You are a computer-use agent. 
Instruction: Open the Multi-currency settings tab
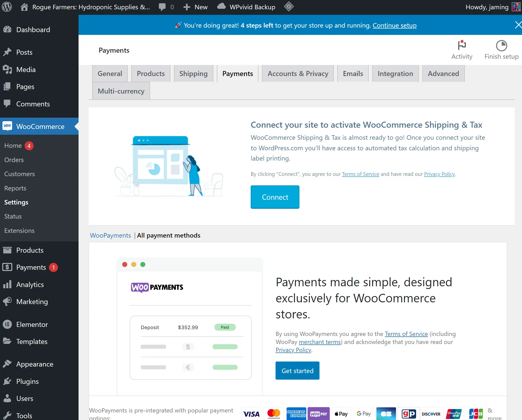pyautogui.click(x=121, y=91)
